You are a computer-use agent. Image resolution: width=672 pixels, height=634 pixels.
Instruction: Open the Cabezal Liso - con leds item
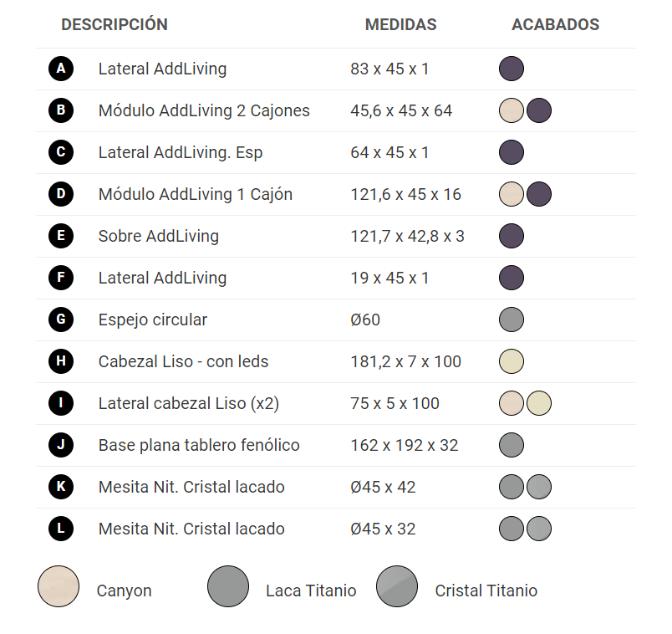(183, 361)
